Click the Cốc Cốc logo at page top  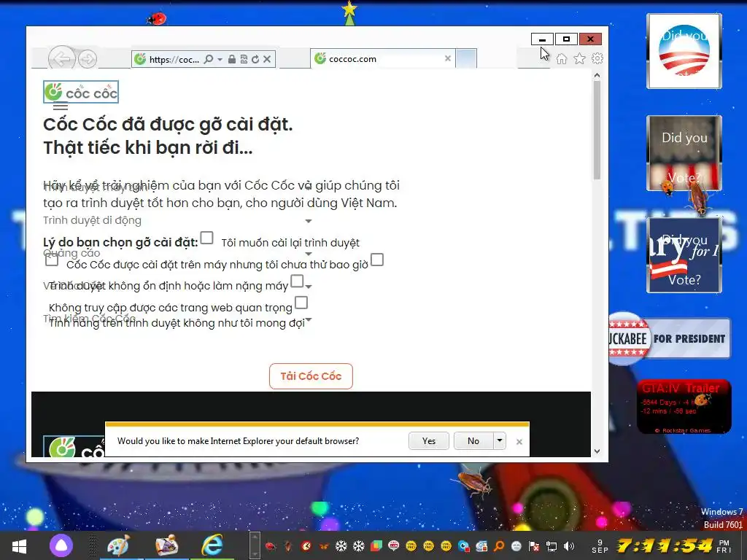[x=81, y=92]
